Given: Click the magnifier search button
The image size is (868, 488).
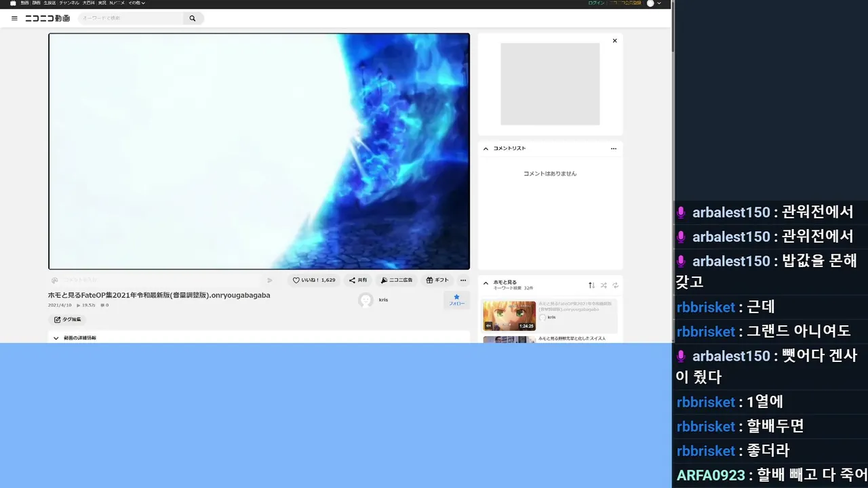Looking at the screenshot, I should pos(193,18).
